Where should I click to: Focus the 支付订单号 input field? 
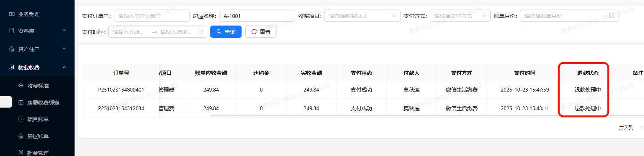pos(151,16)
